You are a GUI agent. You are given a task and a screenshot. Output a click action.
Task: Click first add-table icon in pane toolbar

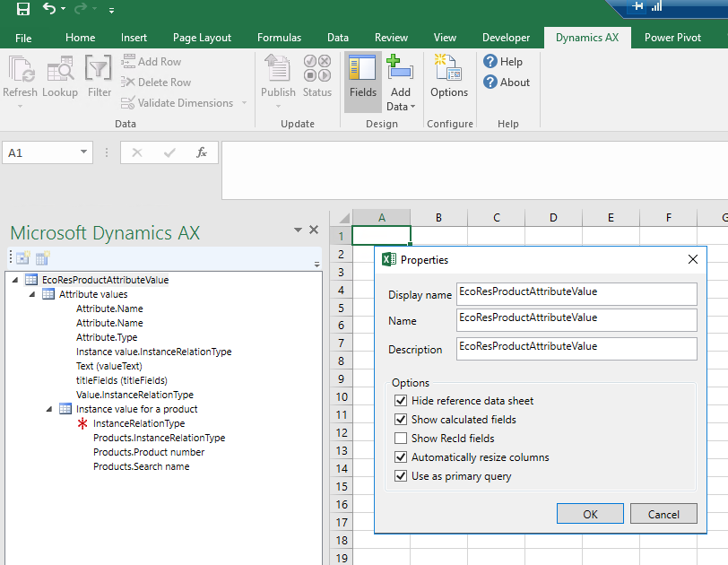pyautogui.click(x=23, y=257)
